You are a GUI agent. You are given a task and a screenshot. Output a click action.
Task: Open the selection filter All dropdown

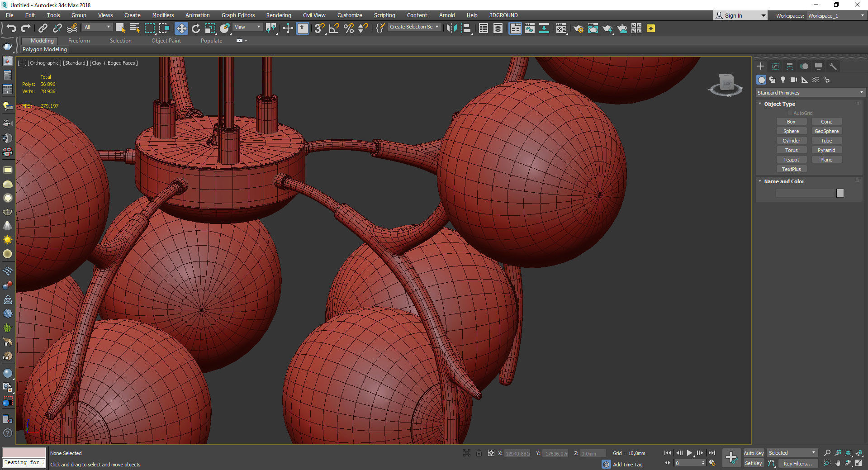tap(97, 27)
